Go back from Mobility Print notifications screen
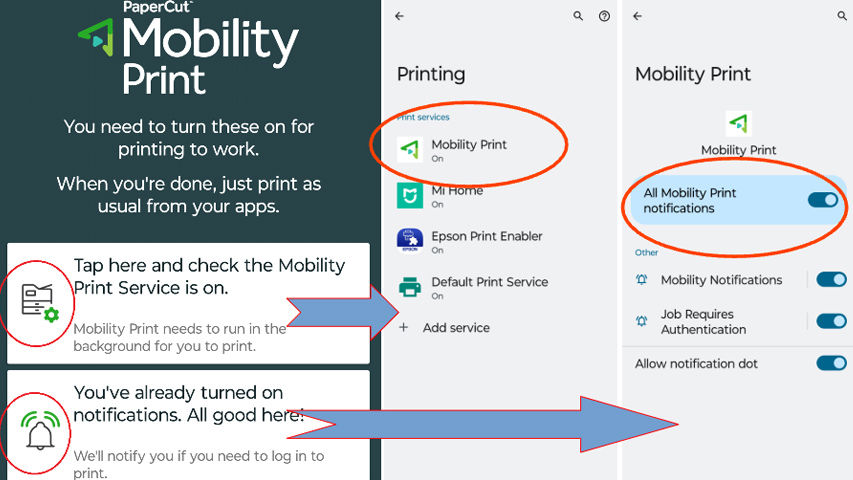Image resolution: width=853 pixels, height=480 pixels. (638, 16)
